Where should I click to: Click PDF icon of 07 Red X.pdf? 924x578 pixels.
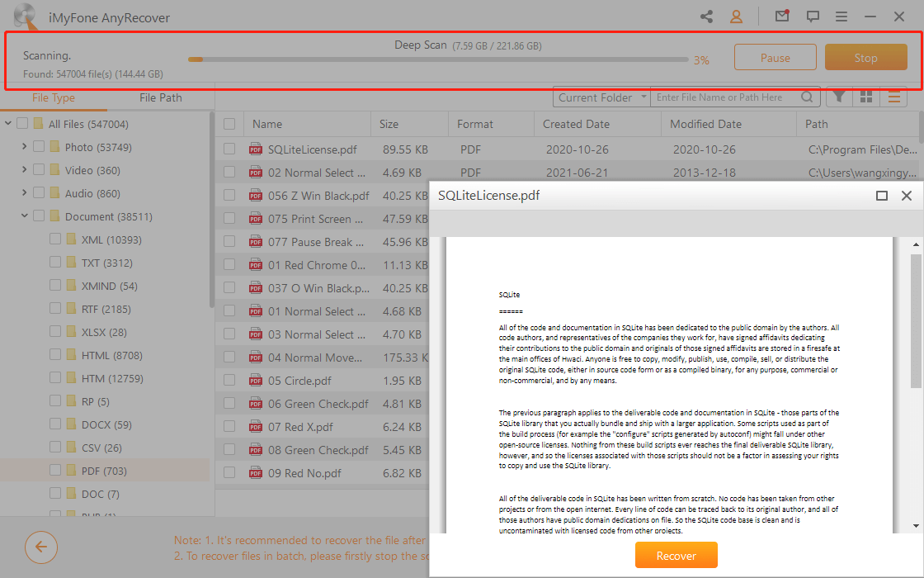click(256, 426)
